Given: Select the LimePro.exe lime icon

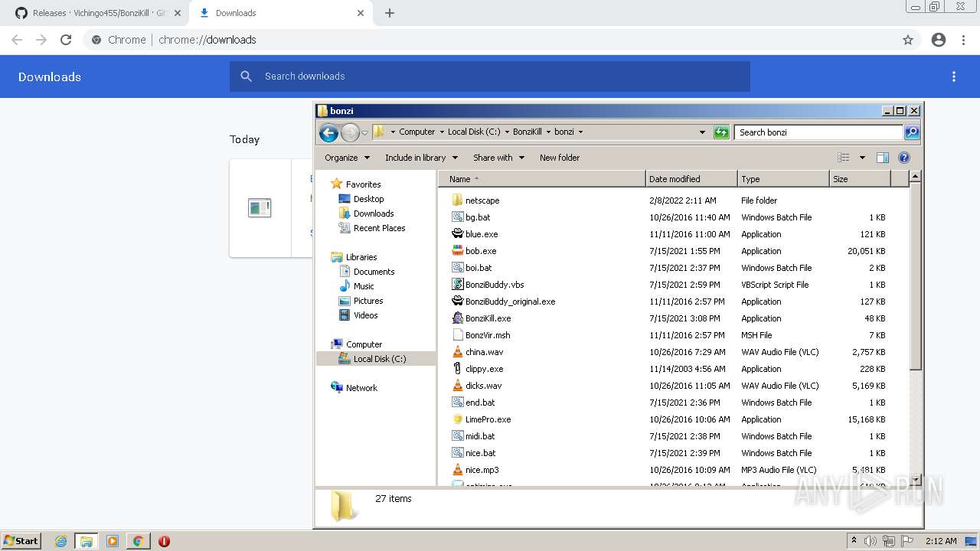Looking at the screenshot, I should click(457, 419).
